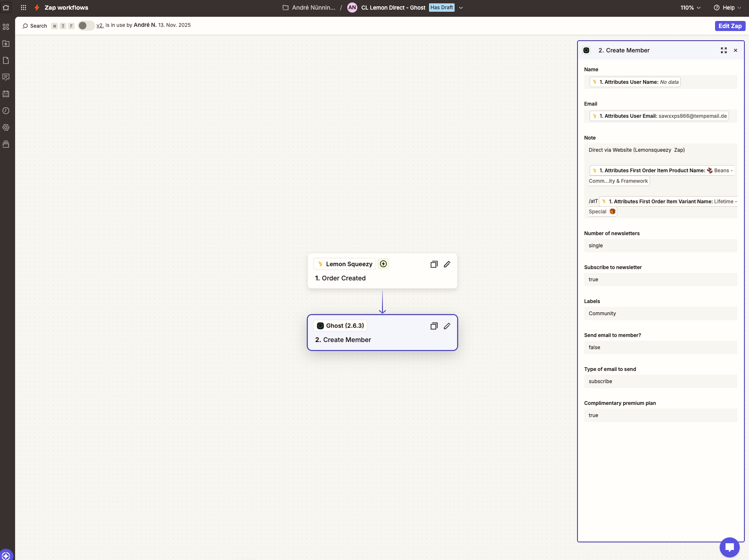This screenshot has width=749, height=560.
Task: Click the Type of email 'subscribe' value
Action: pyautogui.click(x=661, y=381)
